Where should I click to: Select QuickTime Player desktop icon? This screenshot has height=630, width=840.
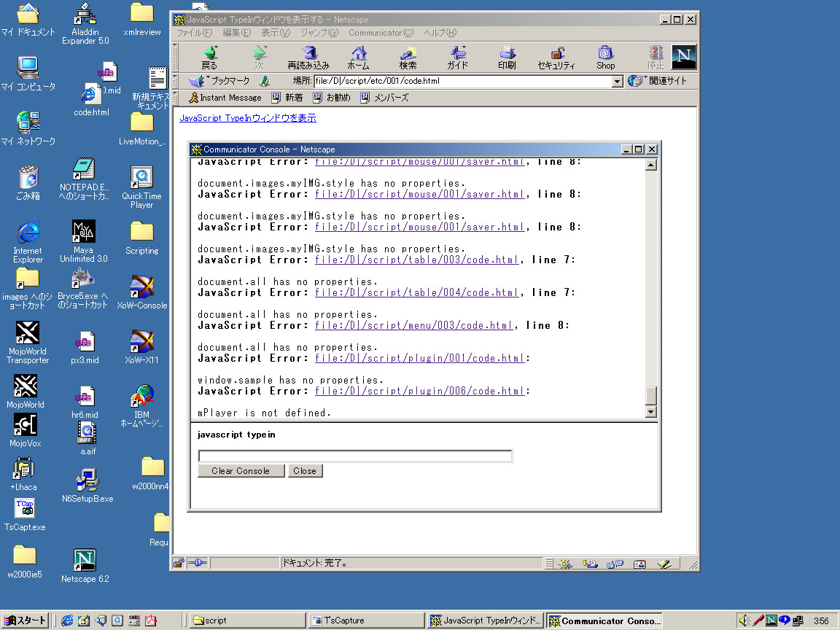142,187
